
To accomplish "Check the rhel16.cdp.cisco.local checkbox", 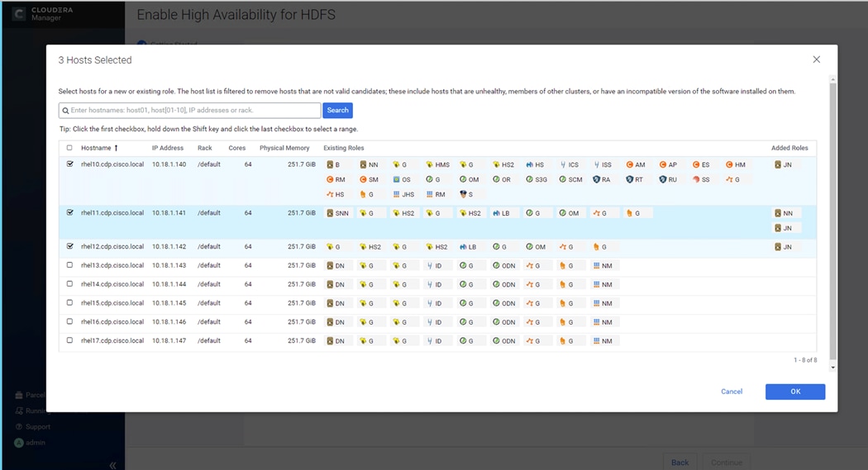I will pos(69,321).
